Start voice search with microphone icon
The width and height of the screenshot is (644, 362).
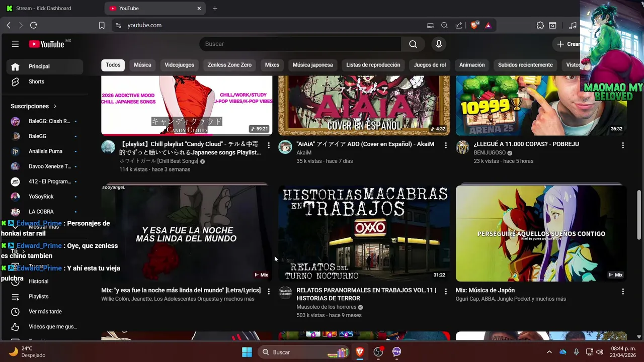(x=439, y=44)
